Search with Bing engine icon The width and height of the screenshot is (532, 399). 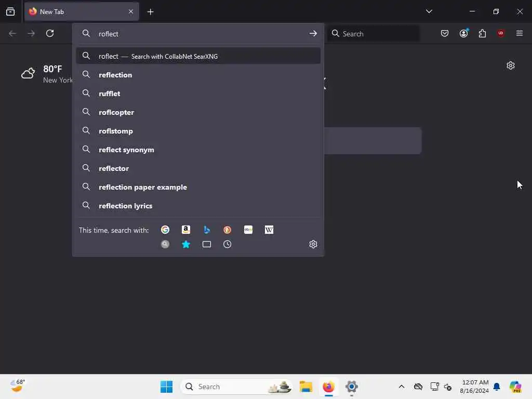point(207,230)
